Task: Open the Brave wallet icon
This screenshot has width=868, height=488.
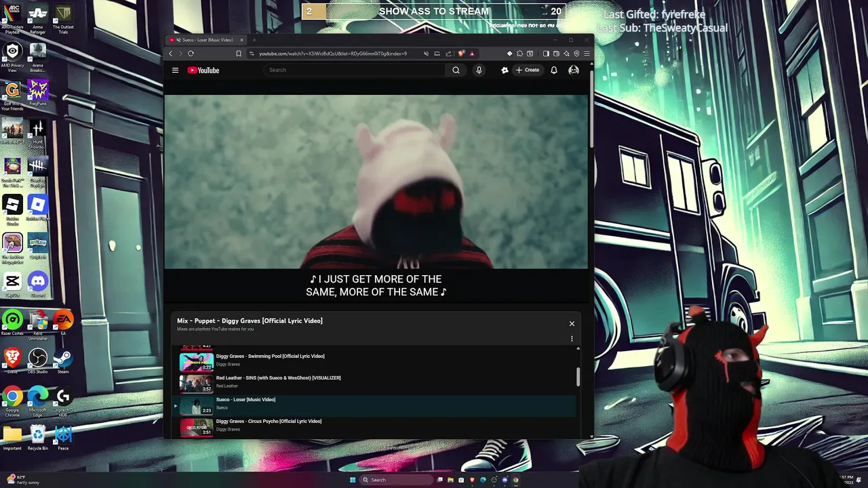Action: pos(556,54)
